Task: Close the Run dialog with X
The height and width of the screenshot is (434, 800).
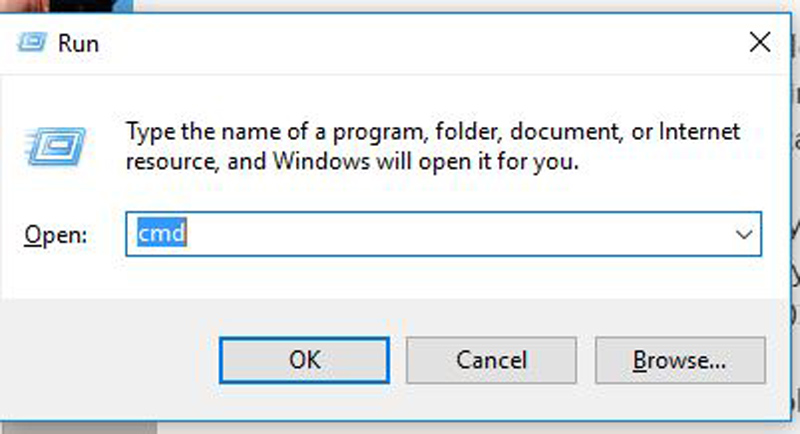Action: pos(759,42)
